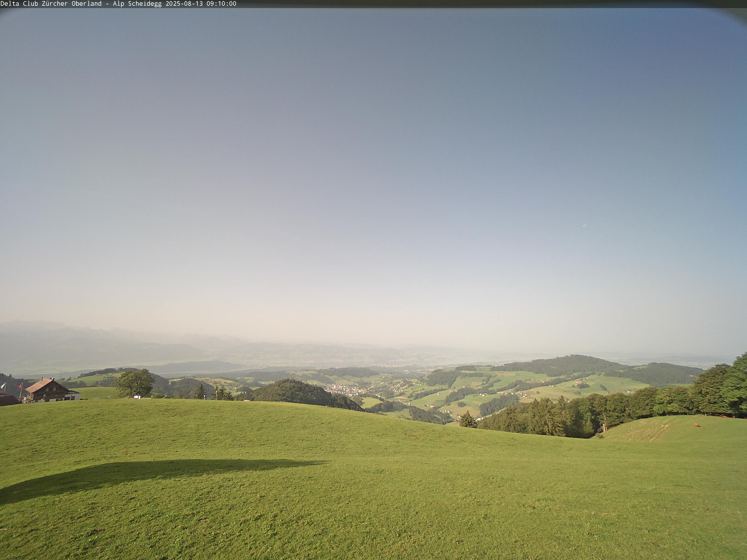Click the 'Alp Scheidegg' location text
Screen dimensions: 747x560
137,4
